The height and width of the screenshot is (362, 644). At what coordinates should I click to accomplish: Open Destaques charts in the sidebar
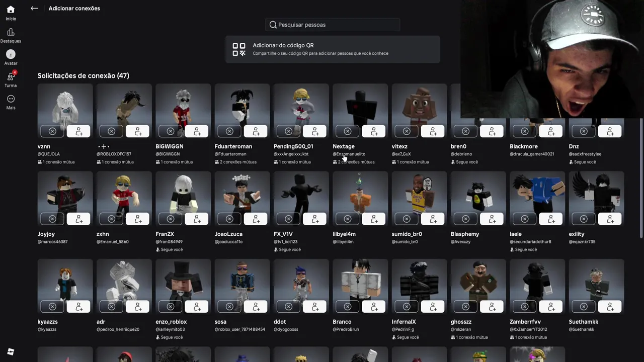11,36
